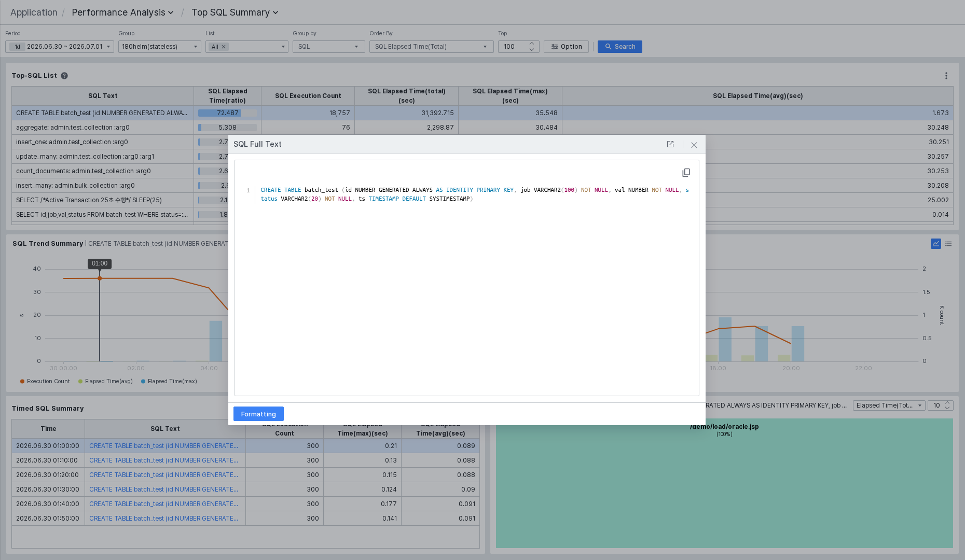
Task: Click the 1d period preset tag
Action: click(x=17, y=47)
